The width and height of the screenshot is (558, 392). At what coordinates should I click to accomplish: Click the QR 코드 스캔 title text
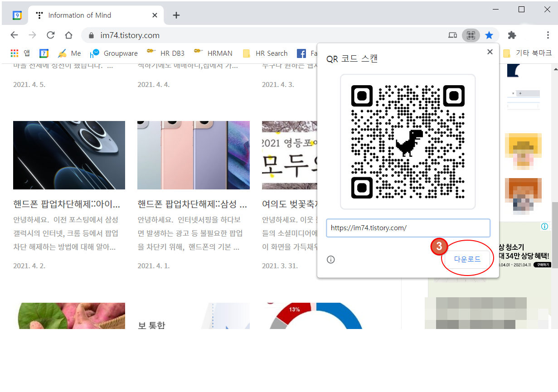(x=352, y=59)
